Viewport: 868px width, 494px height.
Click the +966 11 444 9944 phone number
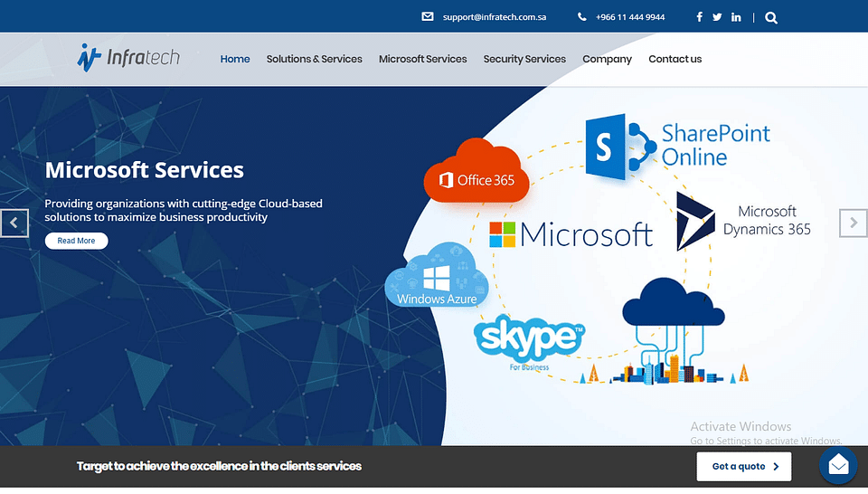[x=630, y=17]
